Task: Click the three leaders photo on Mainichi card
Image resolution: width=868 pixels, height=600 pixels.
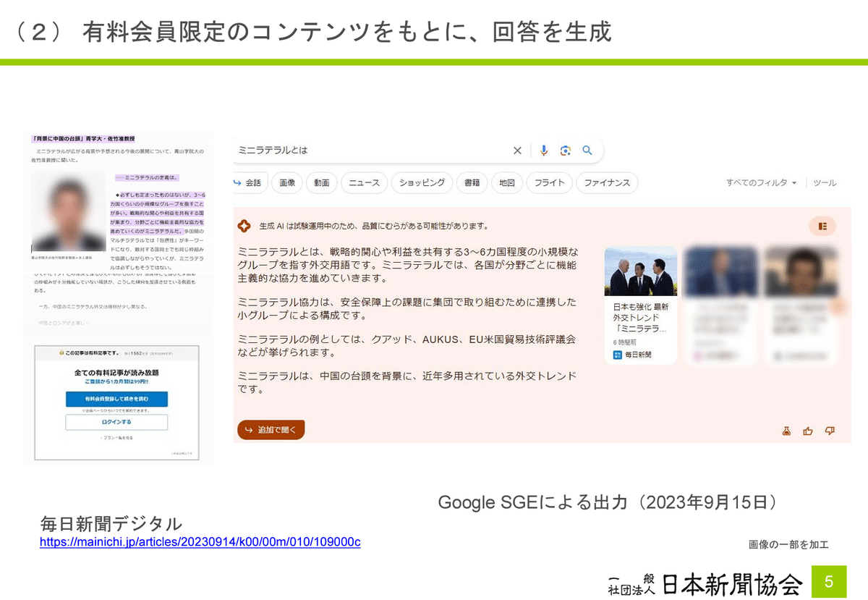Action: (x=641, y=271)
